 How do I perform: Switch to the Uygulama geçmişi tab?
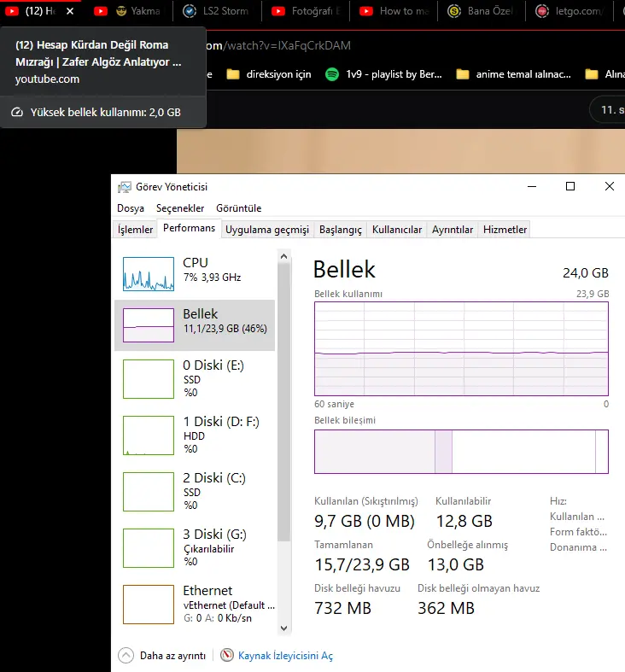[x=267, y=230]
